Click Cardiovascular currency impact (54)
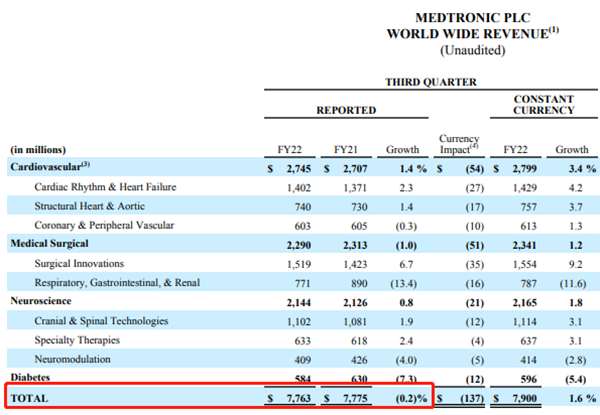This screenshot has width=600, height=415. [x=474, y=169]
